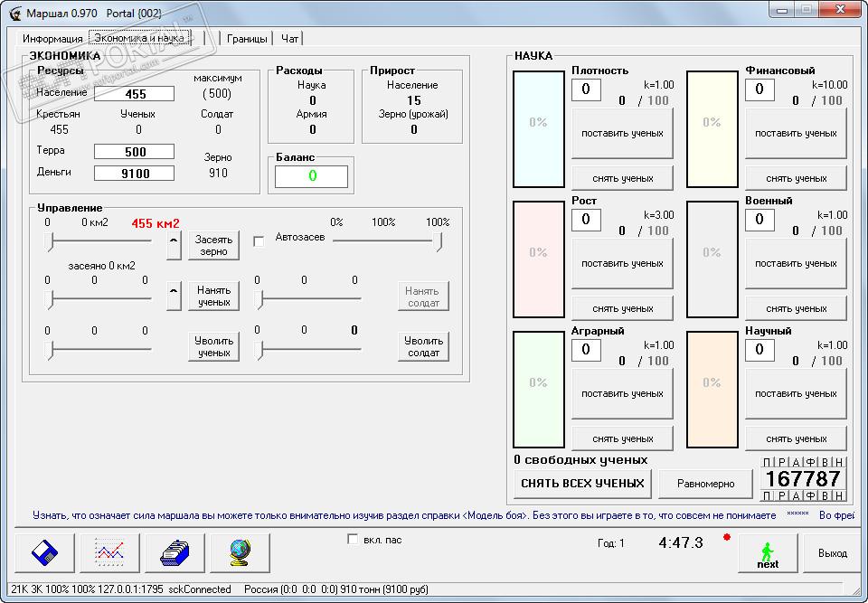This screenshot has height=603, width=868.
Task: Click the Терра field showing 500
Action: point(135,152)
